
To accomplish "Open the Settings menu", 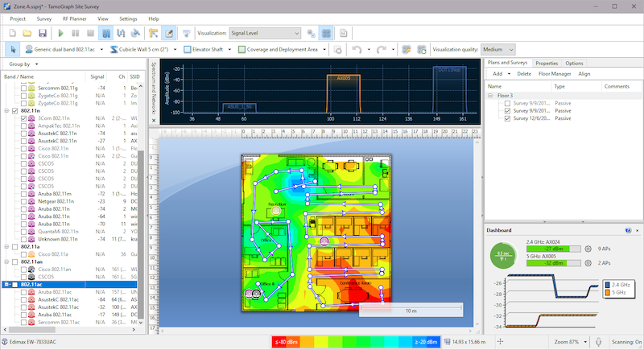I will (x=128, y=19).
